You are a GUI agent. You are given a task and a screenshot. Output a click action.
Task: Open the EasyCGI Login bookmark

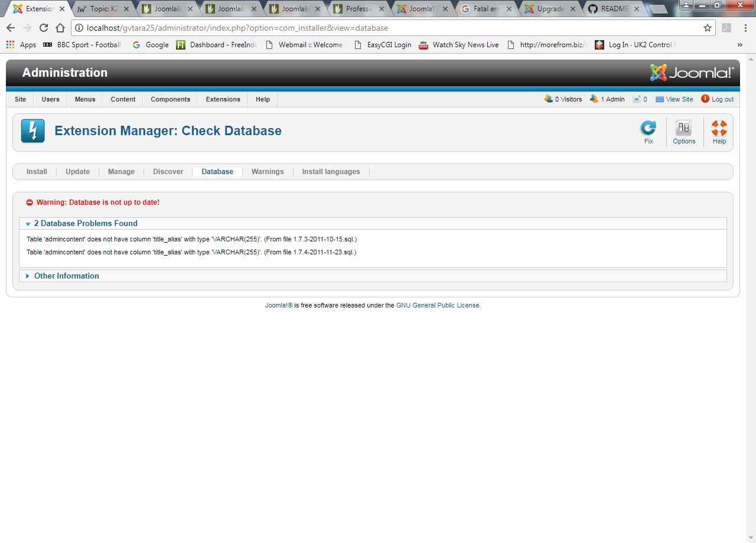point(382,45)
